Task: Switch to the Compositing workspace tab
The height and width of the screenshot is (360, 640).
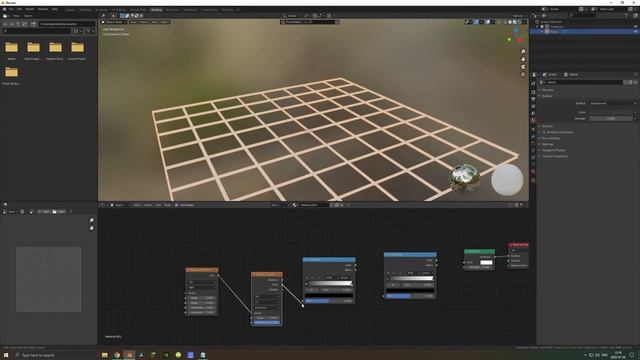Action: point(209,9)
